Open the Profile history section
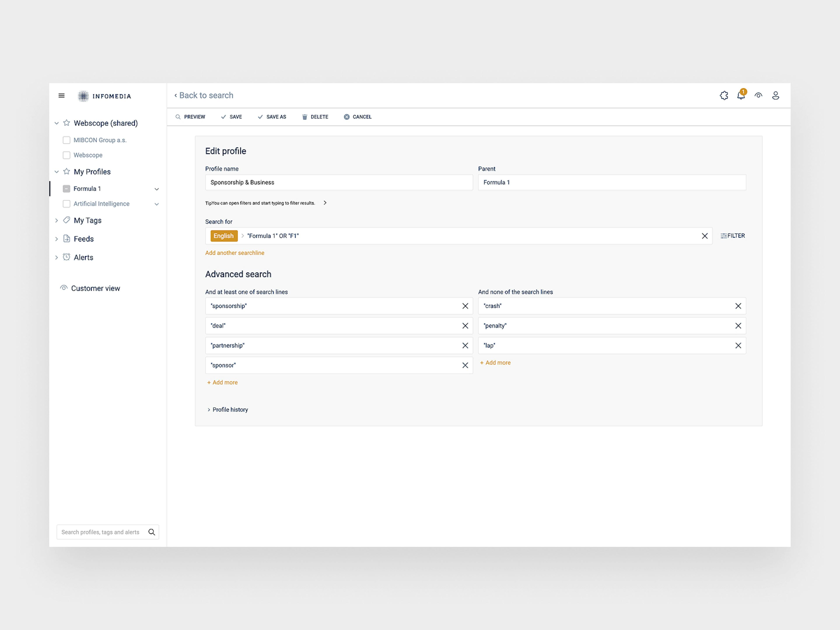This screenshot has height=630, width=840. click(227, 409)
